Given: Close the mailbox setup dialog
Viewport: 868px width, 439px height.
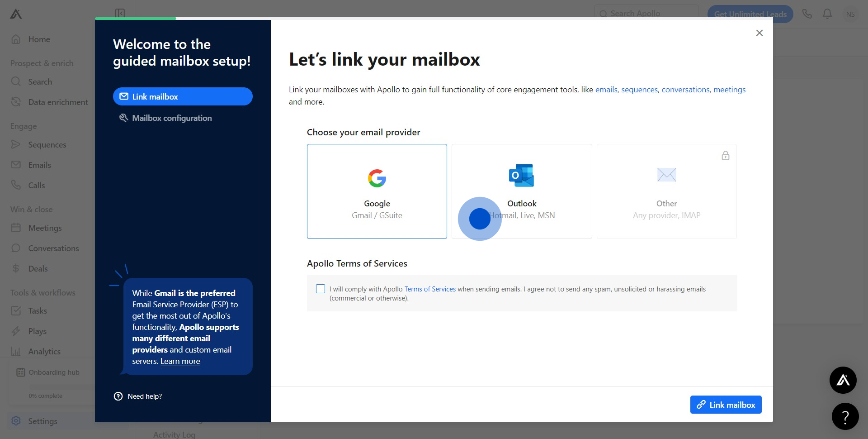Looking at the screenshot, I should [x=759, y=33].
